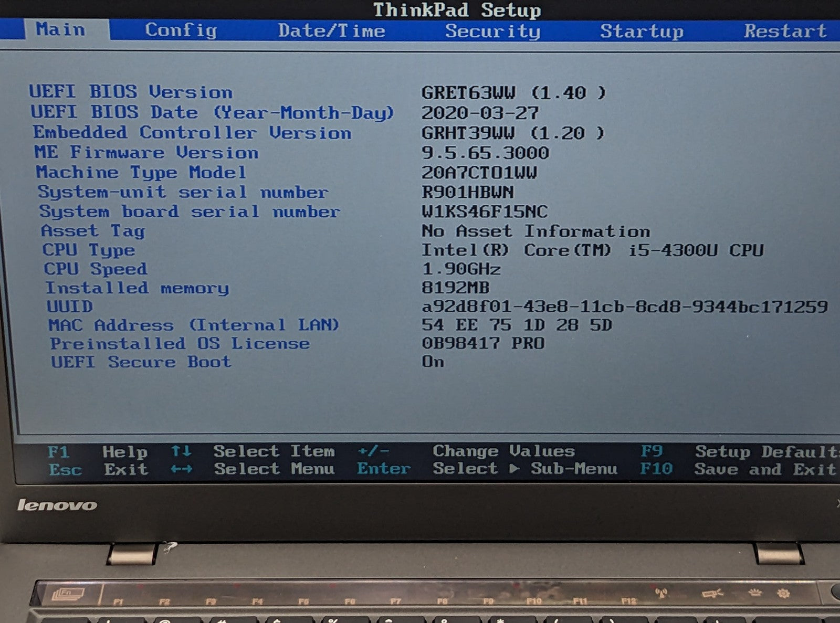
Task: Click the F9 key hint
Action: 652,451
